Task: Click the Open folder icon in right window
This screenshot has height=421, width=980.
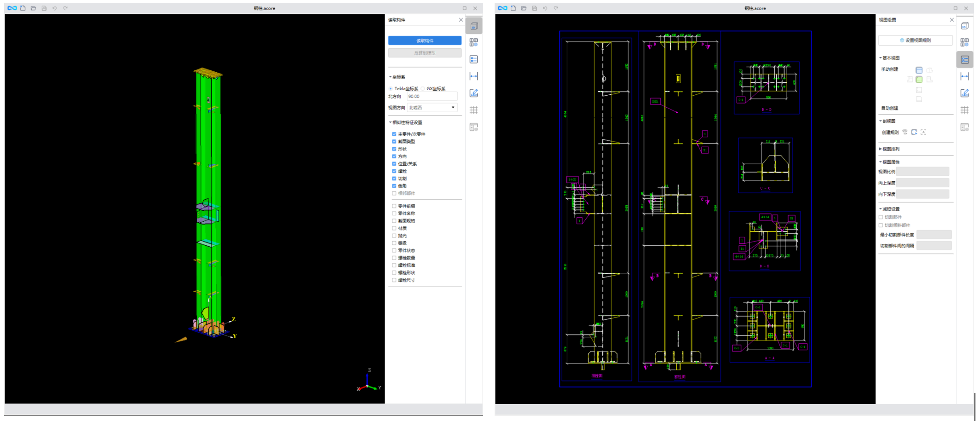Action: (524, 8)
